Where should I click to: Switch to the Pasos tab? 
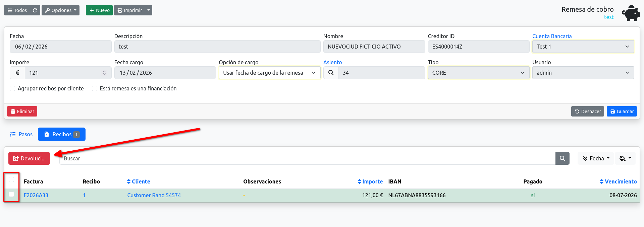tap(21, 134)
